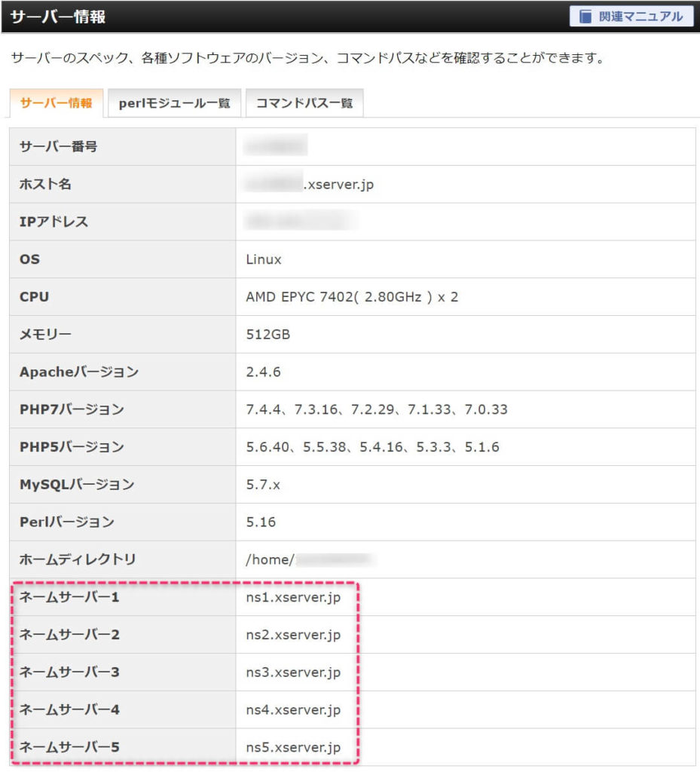Click the ネームサーバー3 label

[69, 672]
